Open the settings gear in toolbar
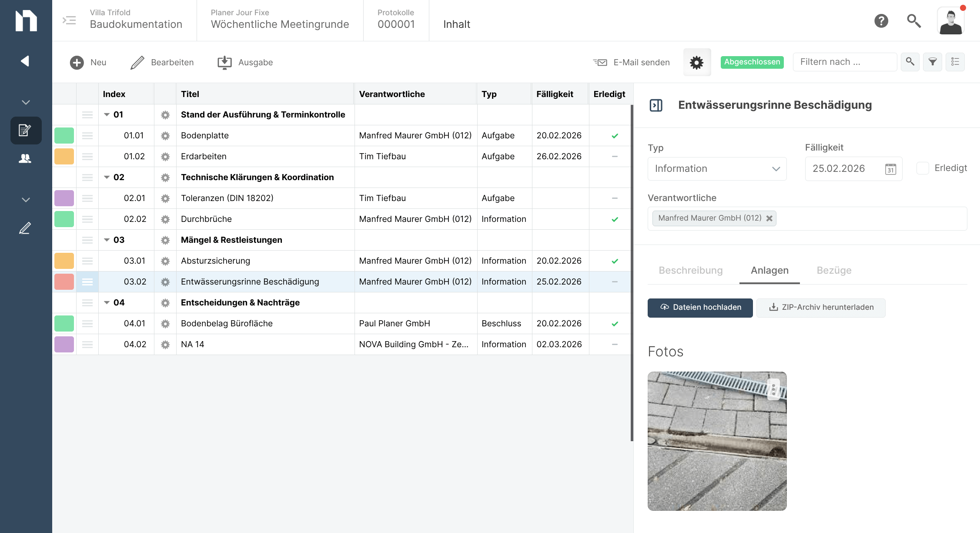 (x=696, y=62)
